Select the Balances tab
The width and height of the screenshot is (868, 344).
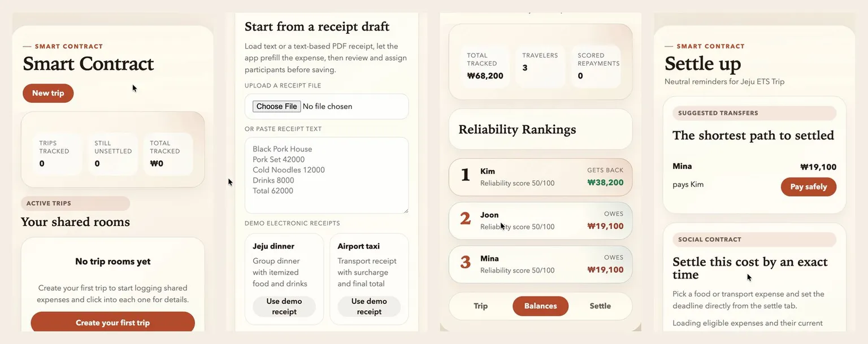tap(540, 306)
